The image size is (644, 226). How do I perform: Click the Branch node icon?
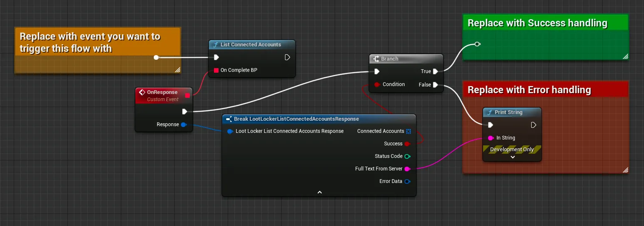376,59
